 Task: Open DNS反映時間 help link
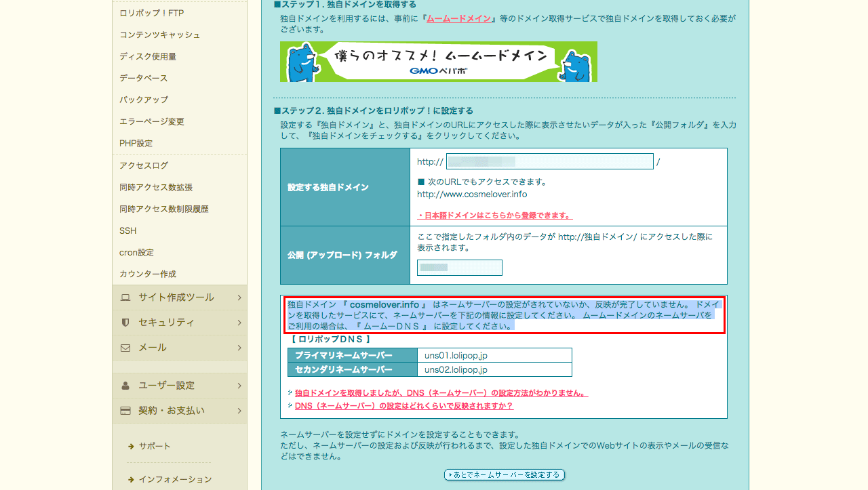point(404,406)
